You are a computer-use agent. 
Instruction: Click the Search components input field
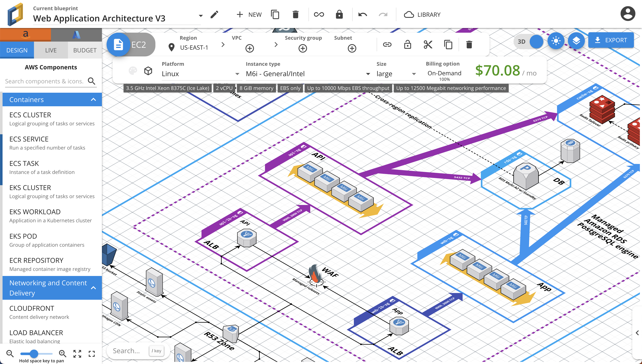pos(45,81)
